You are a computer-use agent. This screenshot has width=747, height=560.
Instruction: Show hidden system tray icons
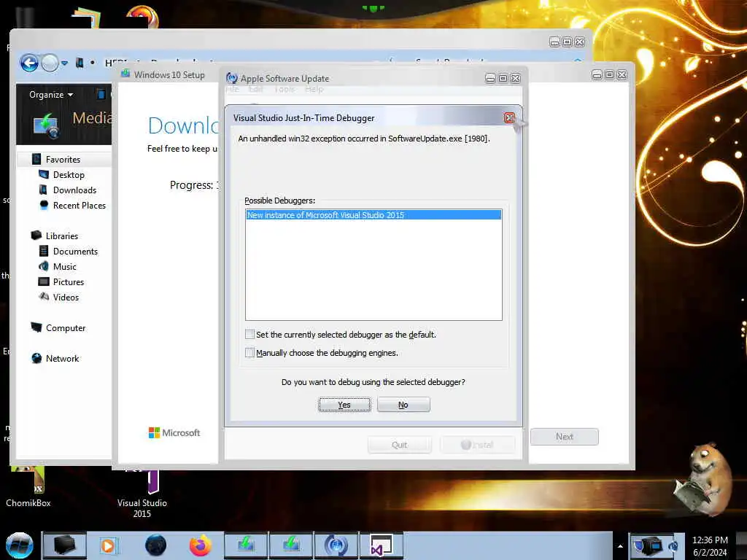pyautogui.click(x=620, y=546)
